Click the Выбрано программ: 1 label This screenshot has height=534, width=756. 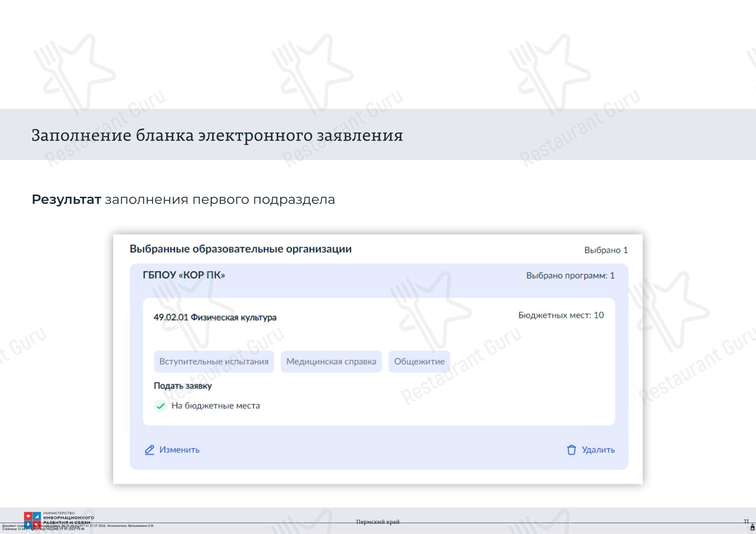click(x=570, y=275)
